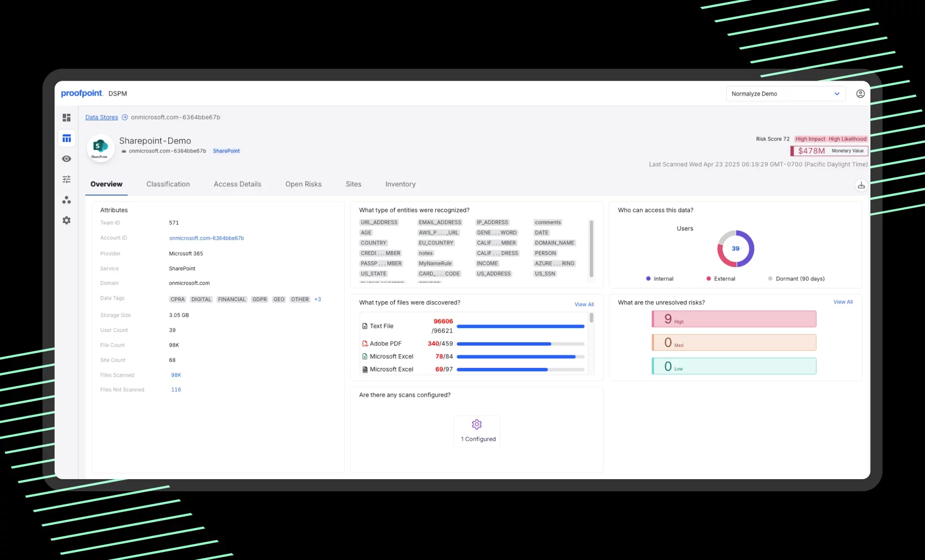Image resolution: width=925 pixels, height=560 pixels.
Task: Click the users donut chart
Action: (735, 249)
